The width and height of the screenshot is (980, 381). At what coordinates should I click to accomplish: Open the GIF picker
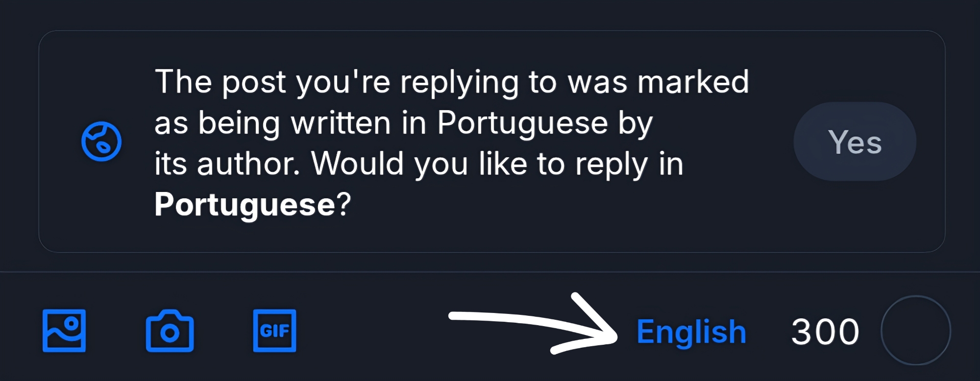tap(274, 331)
